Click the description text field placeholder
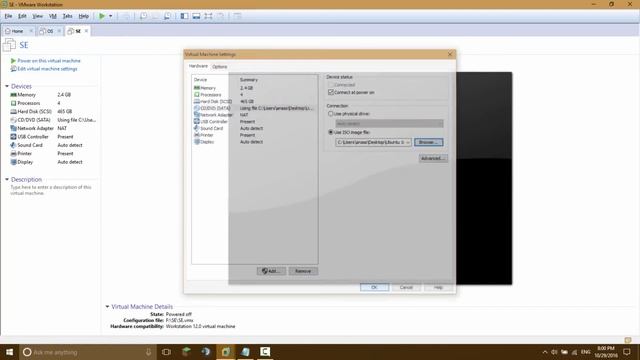 coord(51,190)
